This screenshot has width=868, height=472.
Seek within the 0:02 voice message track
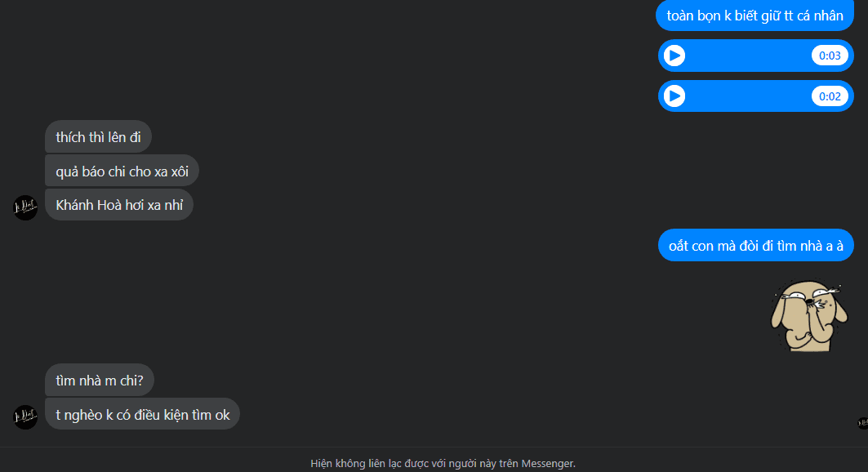(748, 96)
